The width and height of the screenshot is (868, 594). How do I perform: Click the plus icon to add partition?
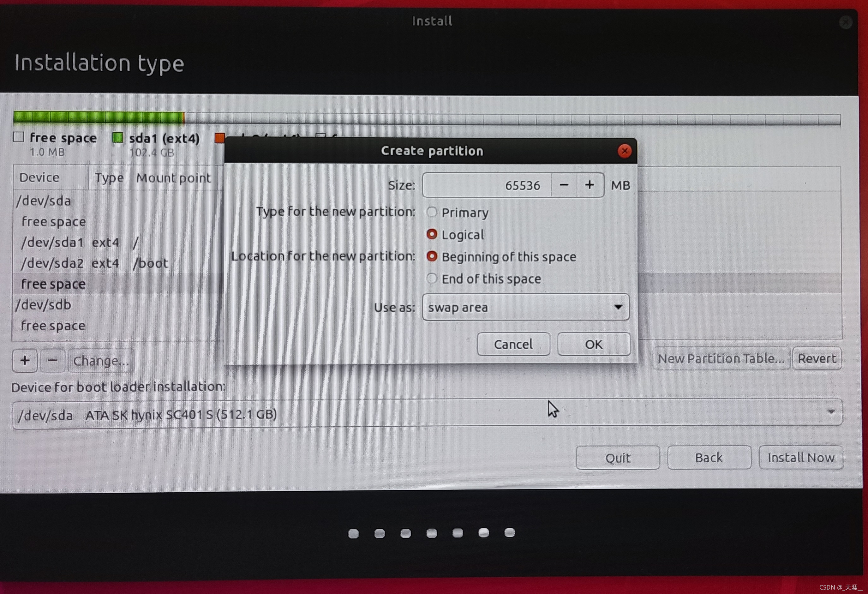(25, 361)
